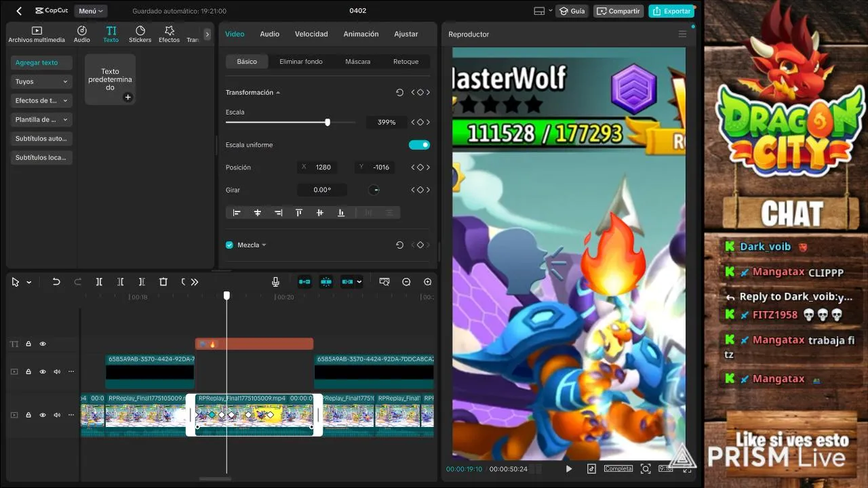Toggle lock on the text track
The image size is (868, 488).
[x=28, y=344]
